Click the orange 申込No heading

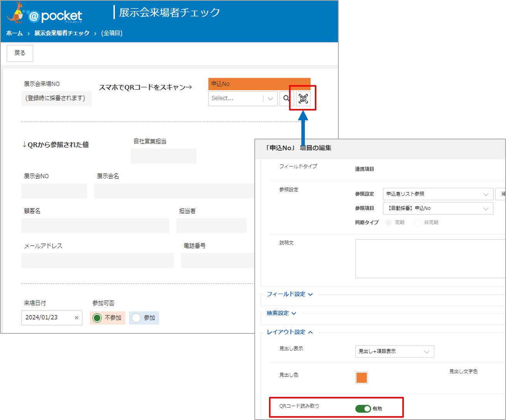(x=259, y=84)
